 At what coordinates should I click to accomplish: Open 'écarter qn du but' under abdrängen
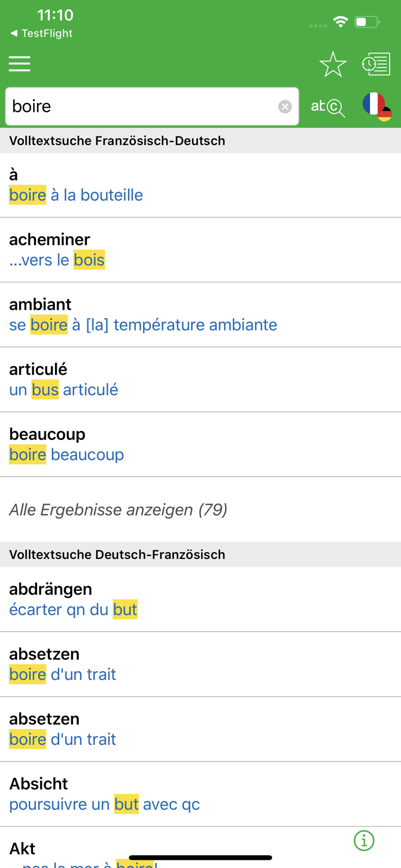tap(73, 609)
